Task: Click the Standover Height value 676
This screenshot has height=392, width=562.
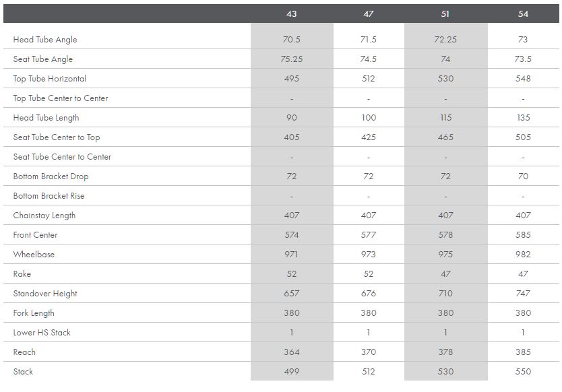Action: [x=369, y=294]
